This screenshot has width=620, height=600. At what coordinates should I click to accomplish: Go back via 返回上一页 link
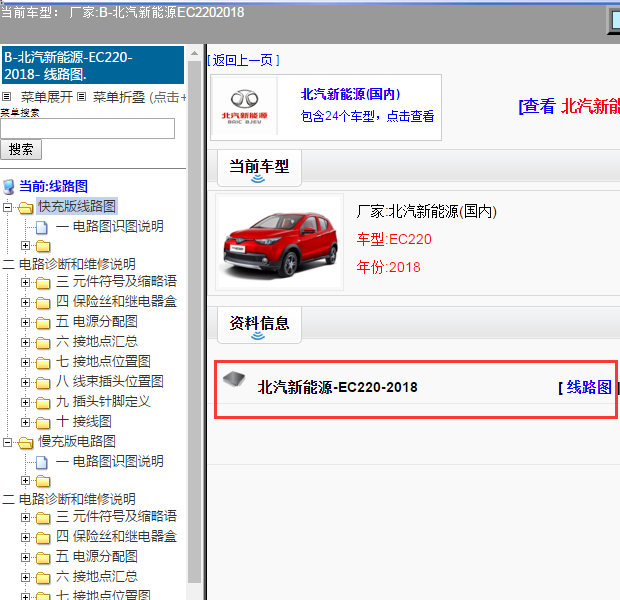(244, 61)
